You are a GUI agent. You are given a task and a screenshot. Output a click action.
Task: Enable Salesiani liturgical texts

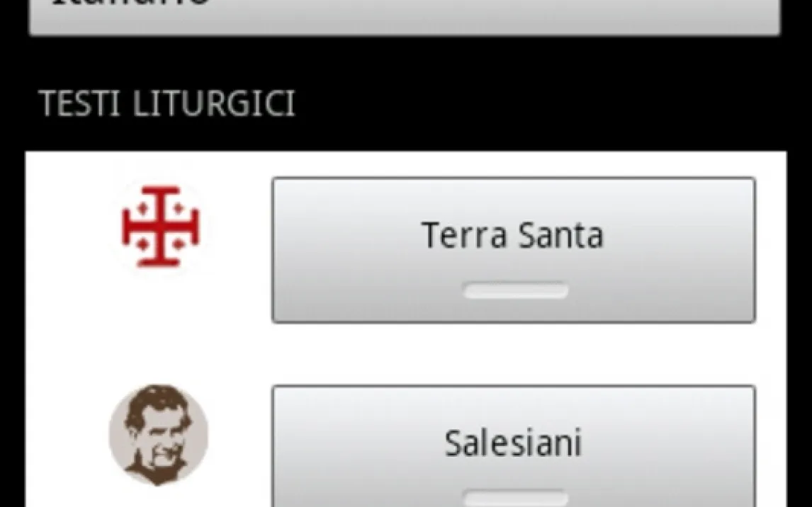513,446
